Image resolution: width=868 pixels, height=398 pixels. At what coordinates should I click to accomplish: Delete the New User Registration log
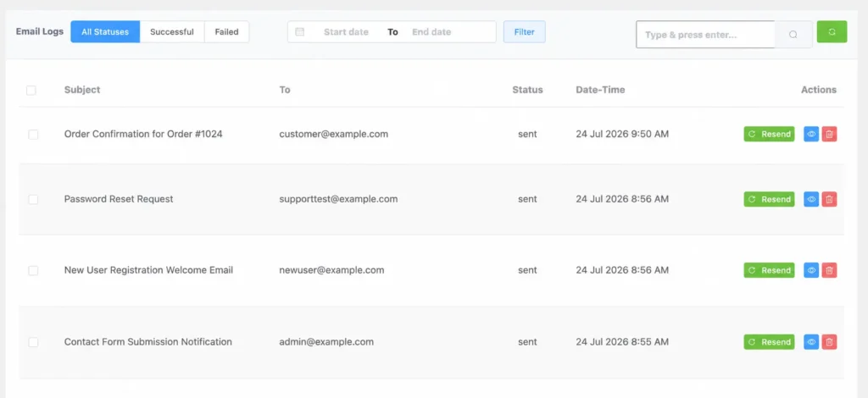(829, 270)
